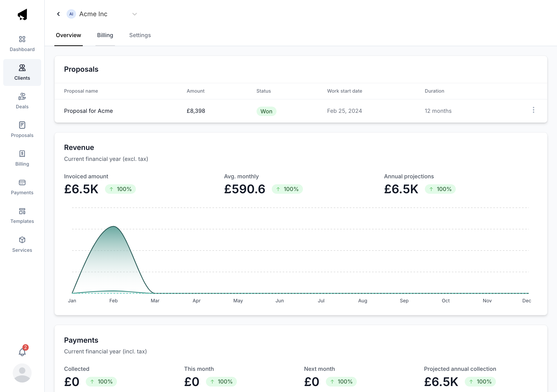Image resolution: width=557 pixels, height=392 pixels.
Task: Click the Acme Inc client name
Action: [93, 14]
